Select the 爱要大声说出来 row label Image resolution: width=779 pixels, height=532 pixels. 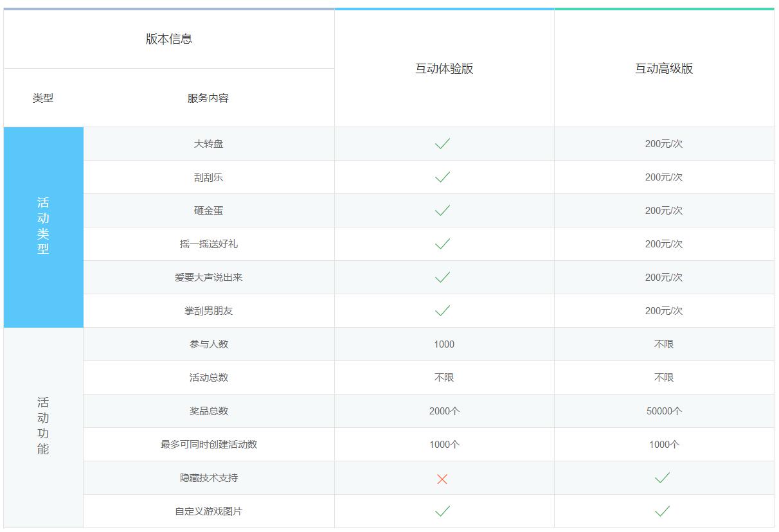tap(209, 278)
